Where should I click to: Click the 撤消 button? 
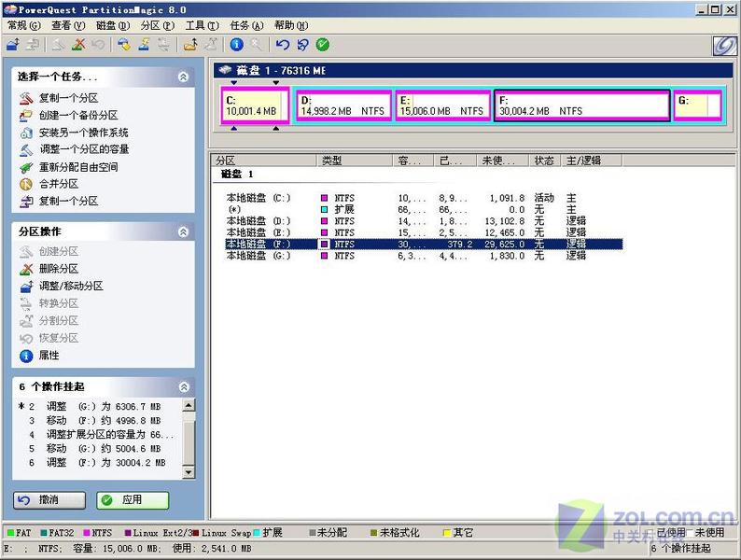[49, 500]
